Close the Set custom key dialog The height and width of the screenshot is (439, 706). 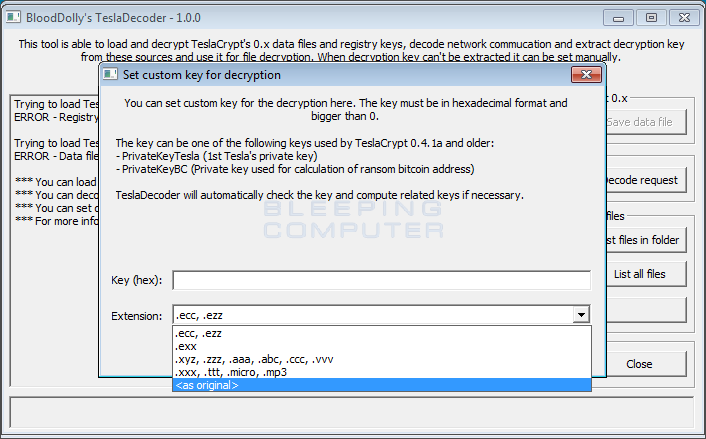pos(586,75)
